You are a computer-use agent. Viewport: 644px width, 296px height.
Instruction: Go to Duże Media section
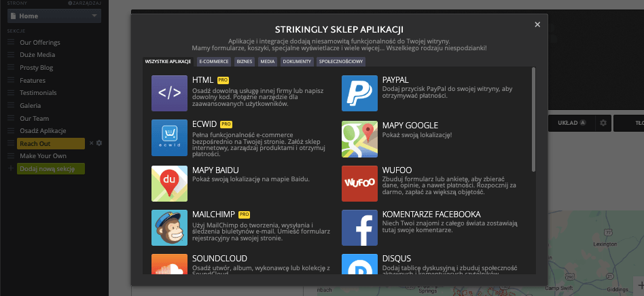[37, 54]
